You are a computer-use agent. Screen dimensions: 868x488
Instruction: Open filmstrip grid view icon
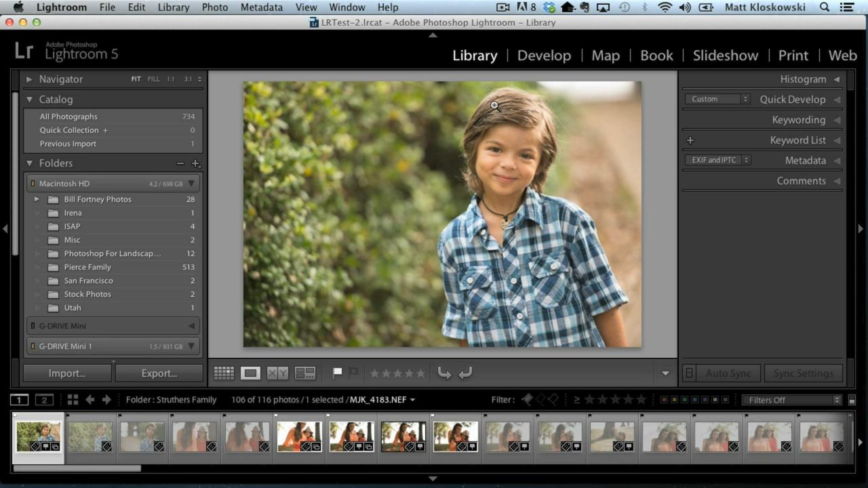(73, 400)
